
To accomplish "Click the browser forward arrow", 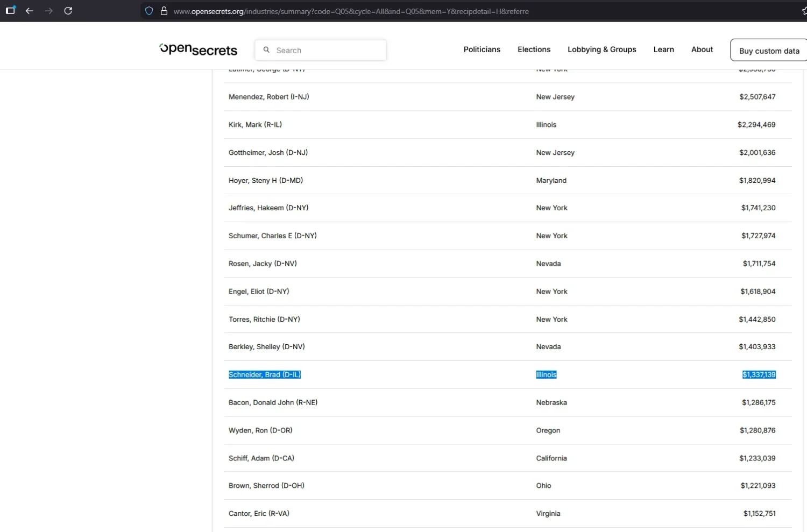I will pos(49,11).
